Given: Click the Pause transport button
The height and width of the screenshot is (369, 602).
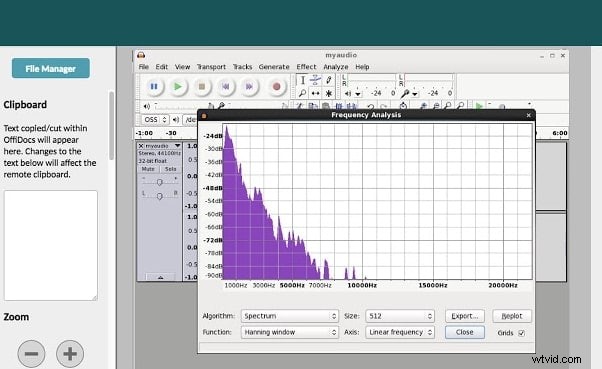Looking at the screenshot, I should click(154, 87).
